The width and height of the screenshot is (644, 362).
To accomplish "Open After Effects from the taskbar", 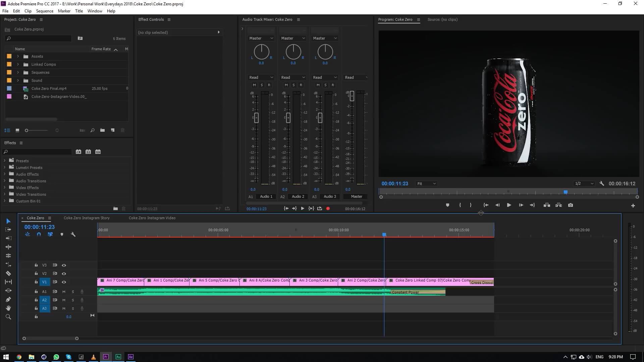I will pos(130,357).
